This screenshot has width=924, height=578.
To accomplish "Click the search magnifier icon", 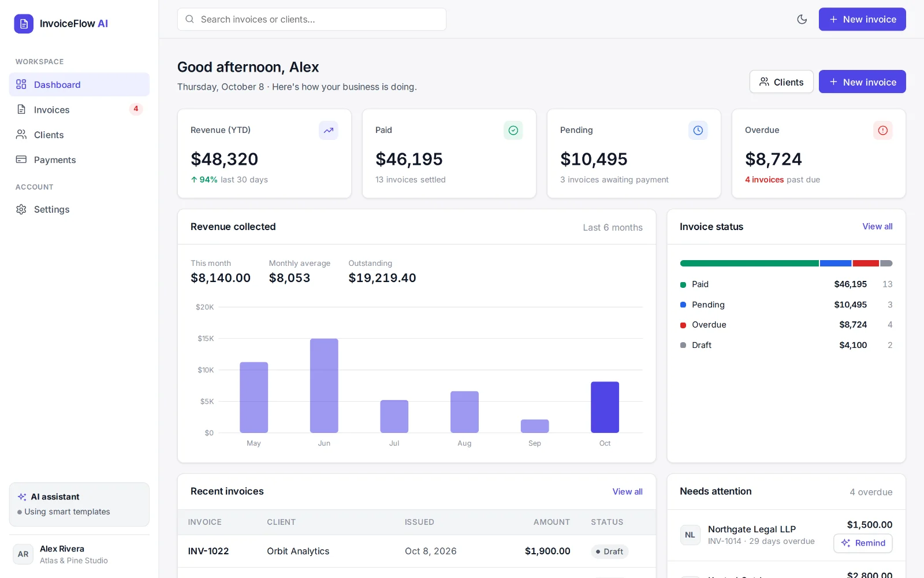I will click(189, 19).
